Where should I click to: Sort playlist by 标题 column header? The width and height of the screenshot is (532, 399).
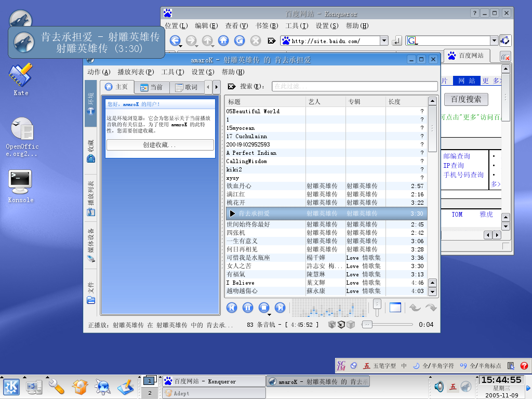[265, 101]
